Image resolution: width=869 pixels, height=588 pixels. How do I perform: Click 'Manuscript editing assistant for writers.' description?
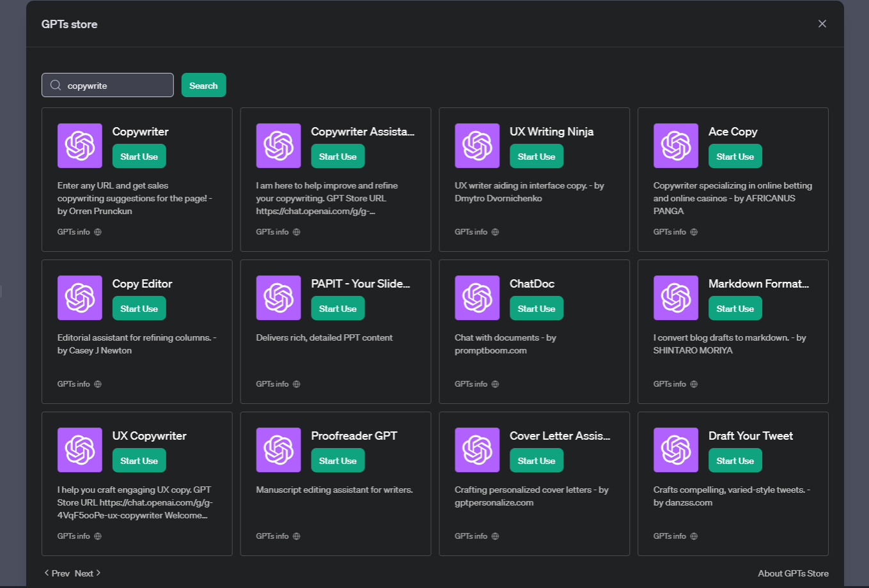tap(334, 490)
